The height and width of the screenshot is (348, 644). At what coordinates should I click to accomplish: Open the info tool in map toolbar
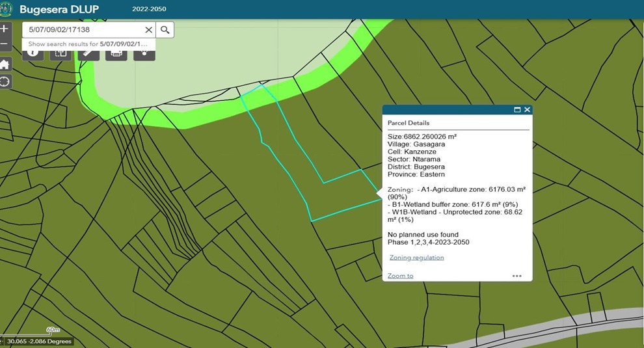(33, 53)
